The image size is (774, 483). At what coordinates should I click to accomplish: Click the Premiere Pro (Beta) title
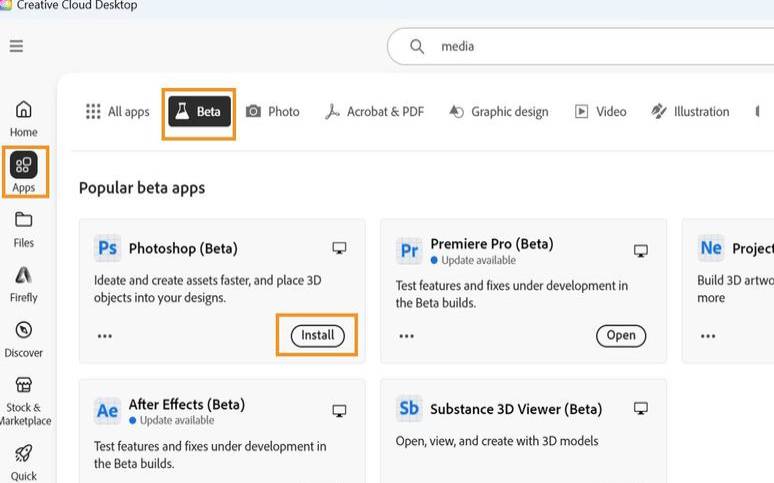[x=492, y=244]
